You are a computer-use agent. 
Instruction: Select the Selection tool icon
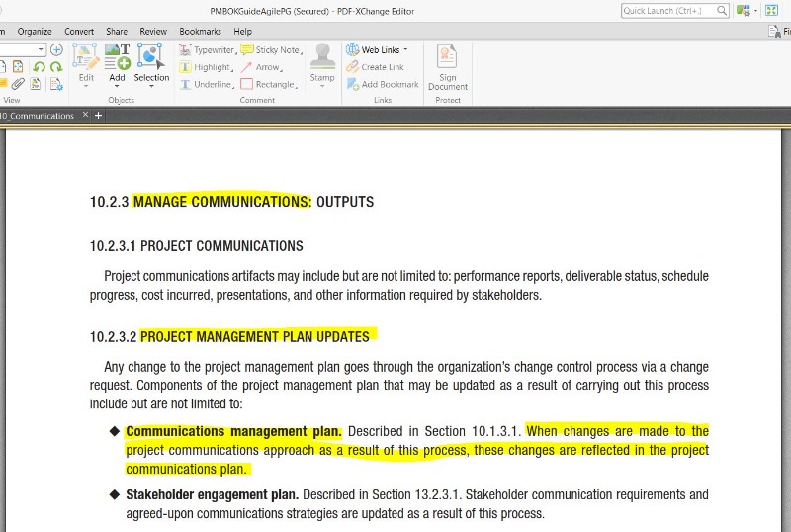(151, 56)
